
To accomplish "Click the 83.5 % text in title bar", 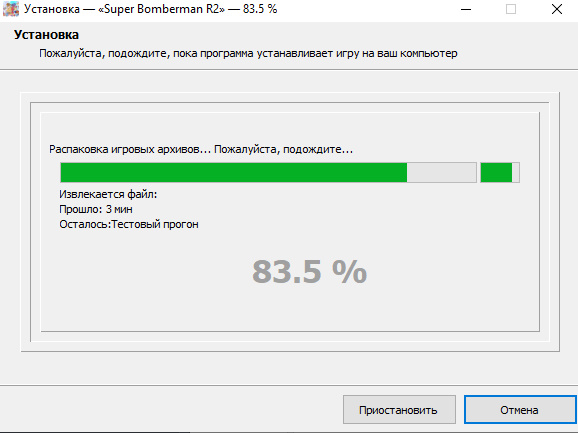I will click(x=260, y=9).
